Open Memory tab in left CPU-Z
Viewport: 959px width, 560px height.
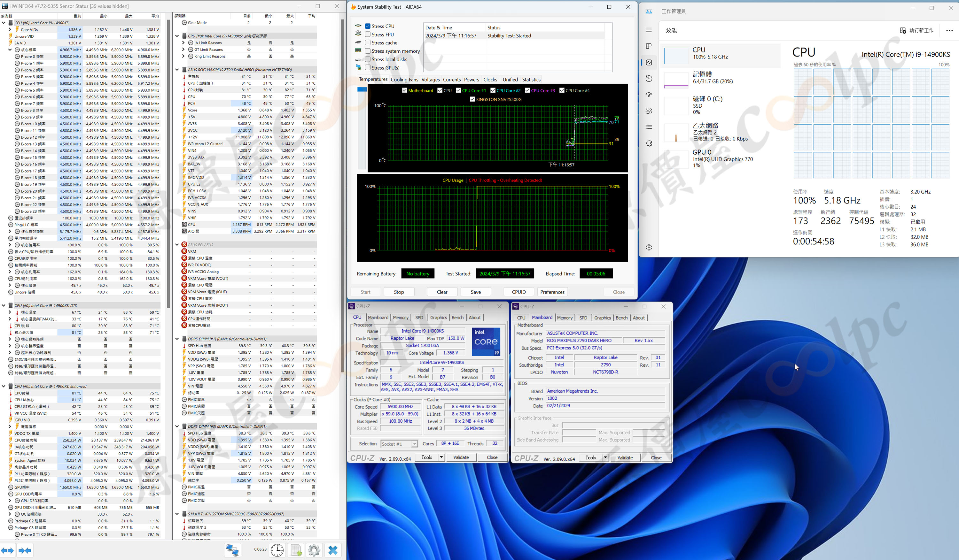pyautogui.click(x=400, y=318)
